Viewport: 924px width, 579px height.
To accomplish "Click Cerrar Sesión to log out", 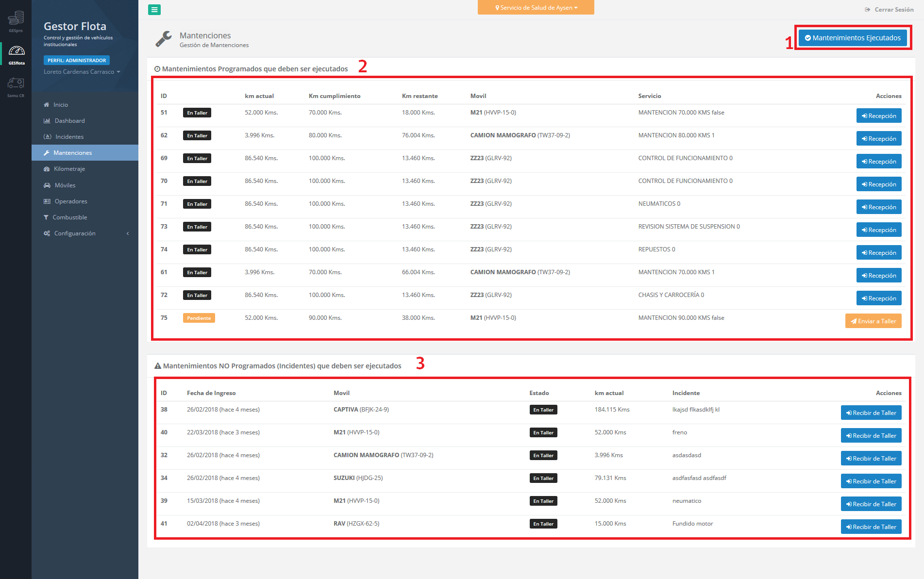I will tap(889, 10).
